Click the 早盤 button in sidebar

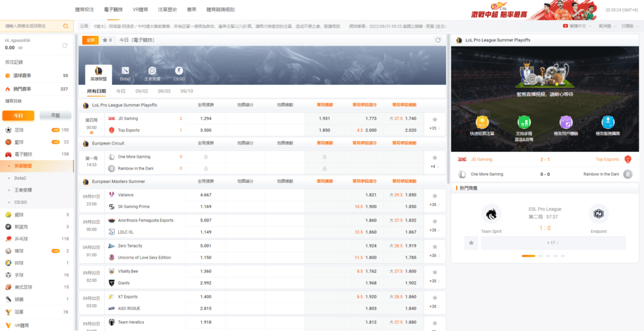pos(55,116)
